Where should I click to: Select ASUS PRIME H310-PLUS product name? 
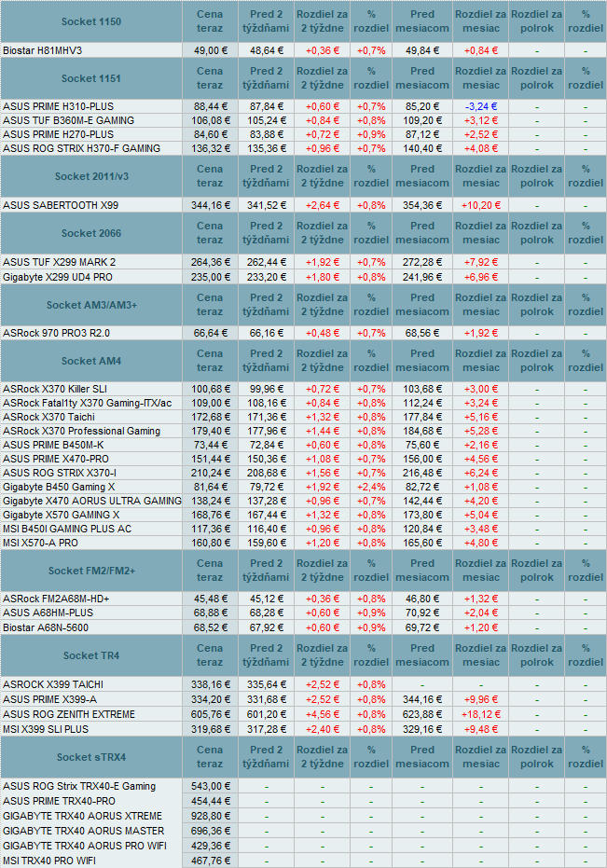pyautogui.click(x=58, y=106)
